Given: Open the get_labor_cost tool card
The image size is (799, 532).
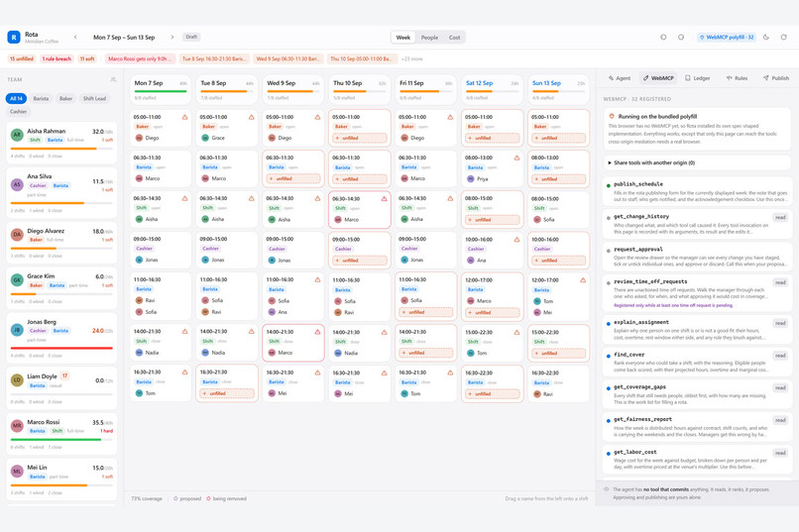Looking at the screenshot, I should pos(697,460).
